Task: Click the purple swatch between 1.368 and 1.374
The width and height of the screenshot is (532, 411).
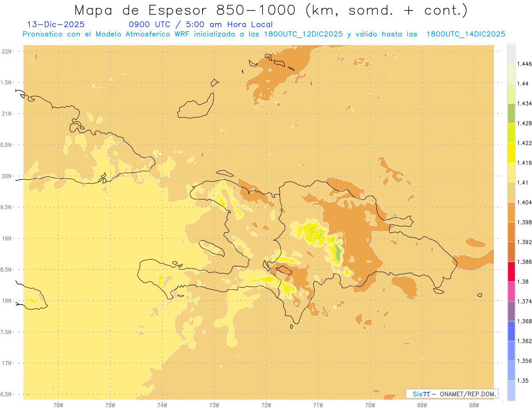Action: 511,311
